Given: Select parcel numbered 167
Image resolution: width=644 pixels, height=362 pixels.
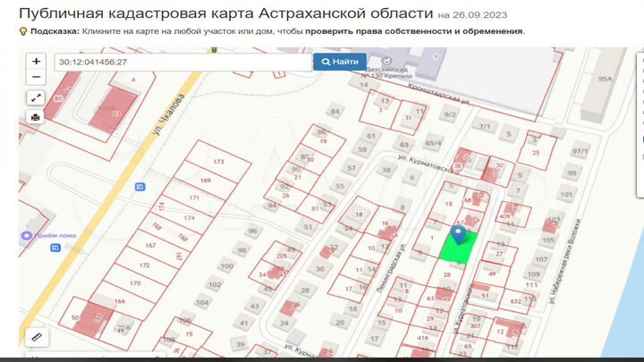Looking at the screenshot, I should [150, 246].
